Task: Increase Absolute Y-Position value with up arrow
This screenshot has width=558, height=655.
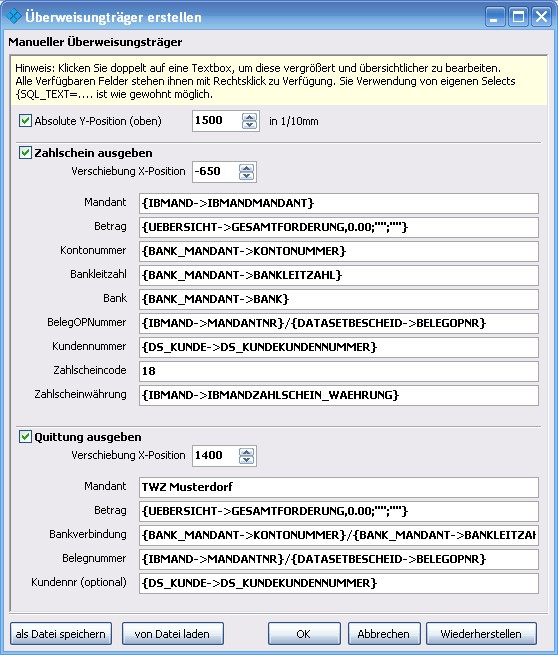Action: pos(249,117)
